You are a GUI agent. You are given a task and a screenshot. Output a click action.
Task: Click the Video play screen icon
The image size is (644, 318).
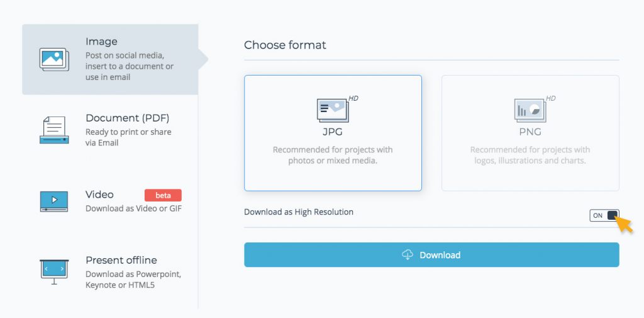pos(54,201)
